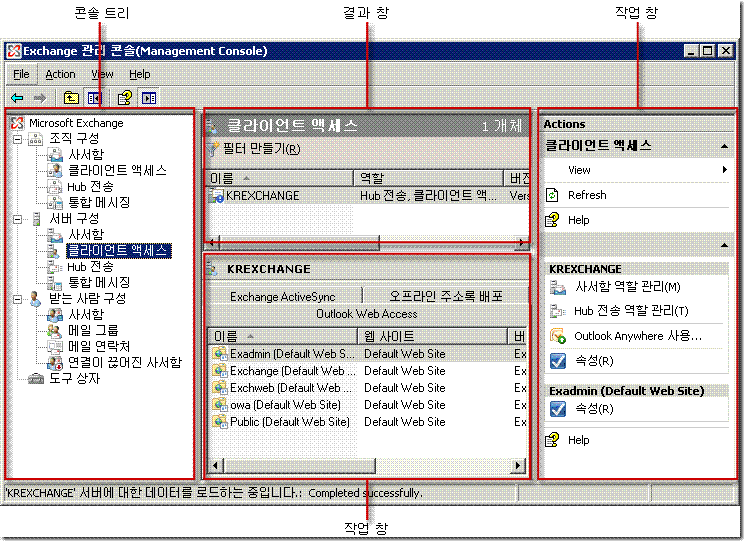Open the Help menu

[x=140, y=75]
